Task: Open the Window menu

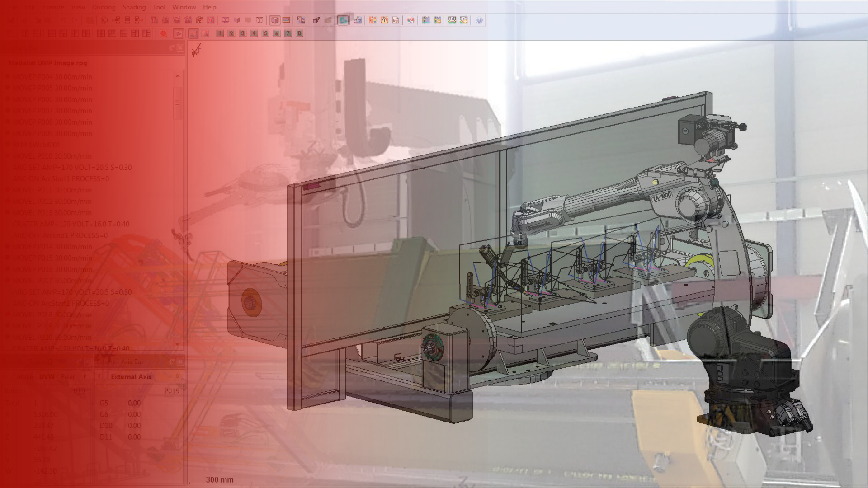Action: tap(184, 7)
